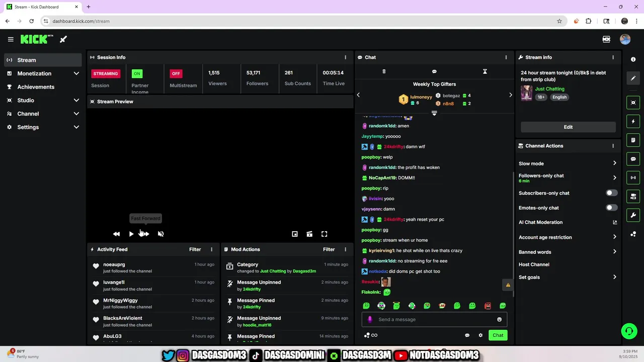Click the clear chat trash icon
Screen dimensions: 644x362
pos(384,71)
